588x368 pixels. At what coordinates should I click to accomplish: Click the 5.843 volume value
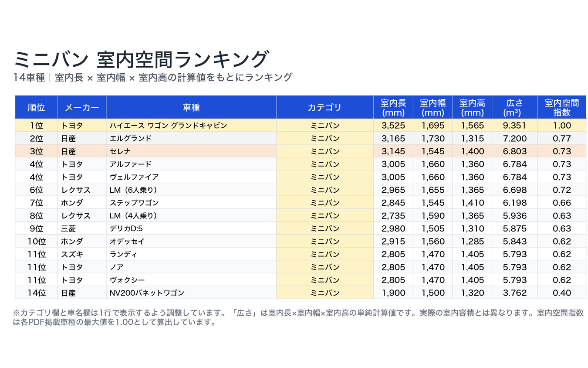point(515,241)
